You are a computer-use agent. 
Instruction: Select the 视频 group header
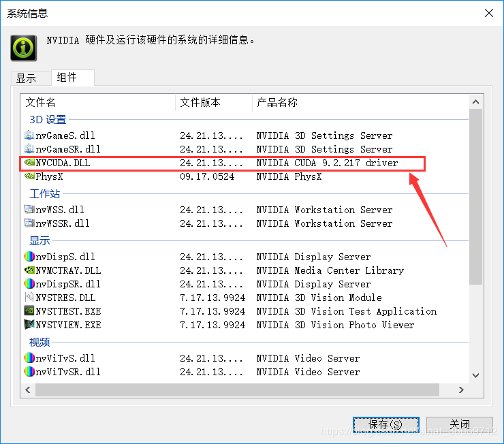tap(40, 342)
